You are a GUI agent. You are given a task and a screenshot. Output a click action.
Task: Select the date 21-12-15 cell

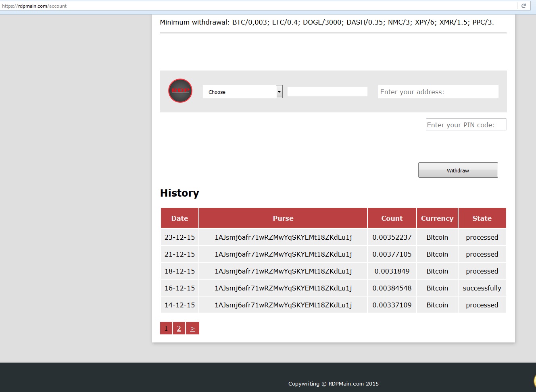179,254
